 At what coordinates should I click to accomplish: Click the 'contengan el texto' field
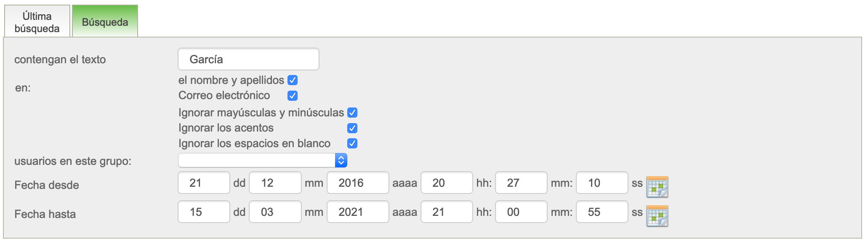(248, 59)
